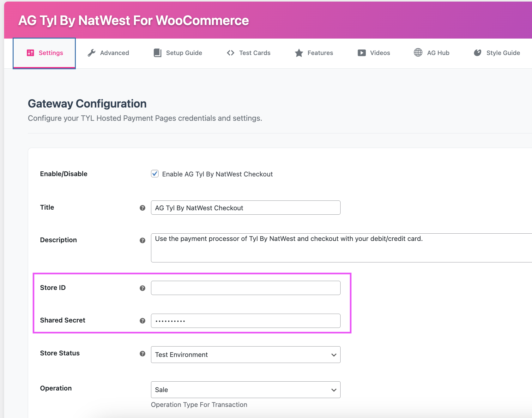532x418 pixels.
Task: Uncheck Enable AG Tyl By NatWest Checkout
Action: coord(155,174)
